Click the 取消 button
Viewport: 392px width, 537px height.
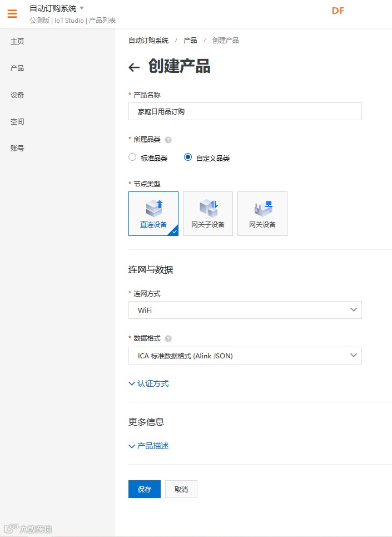tap(181, 489)
